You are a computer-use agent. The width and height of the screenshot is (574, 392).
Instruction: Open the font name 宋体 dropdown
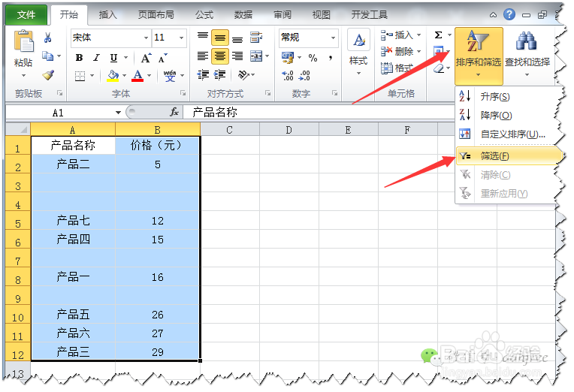point(146,38)
